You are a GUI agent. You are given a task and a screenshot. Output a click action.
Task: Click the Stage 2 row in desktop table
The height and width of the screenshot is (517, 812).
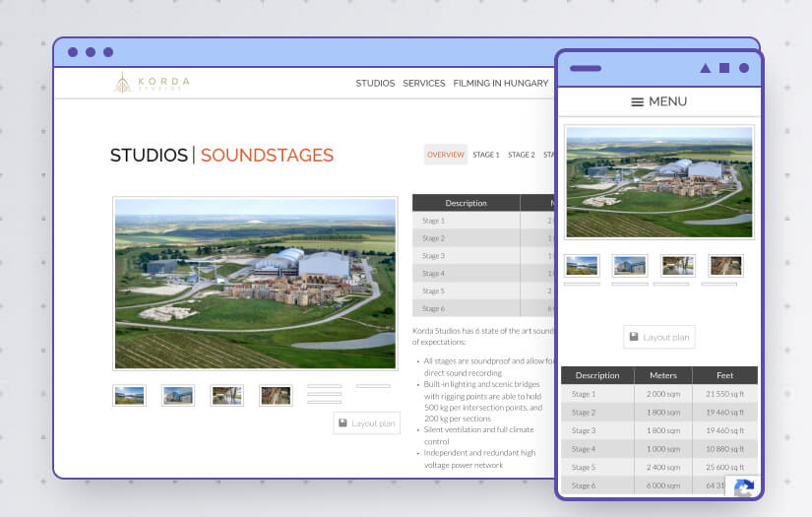pyautogui.click(x=483, y=237)
